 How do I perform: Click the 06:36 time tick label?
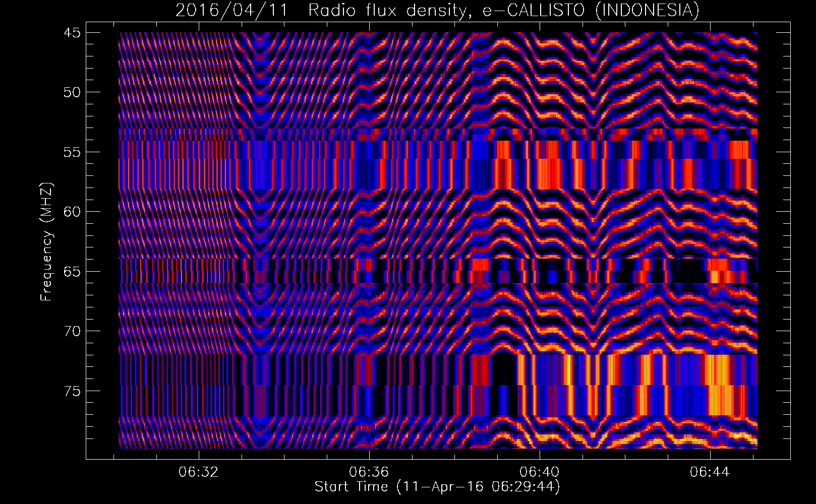click(369, 472)
